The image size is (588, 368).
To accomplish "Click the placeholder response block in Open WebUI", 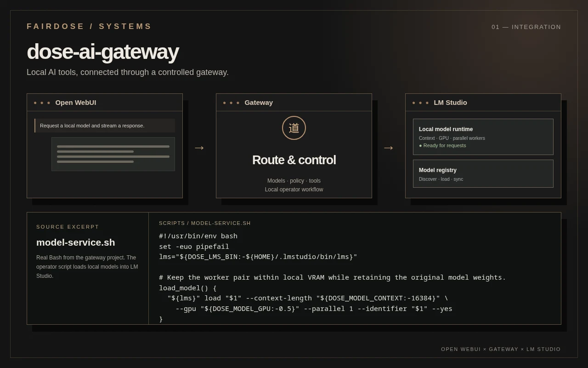I will 113,154.
